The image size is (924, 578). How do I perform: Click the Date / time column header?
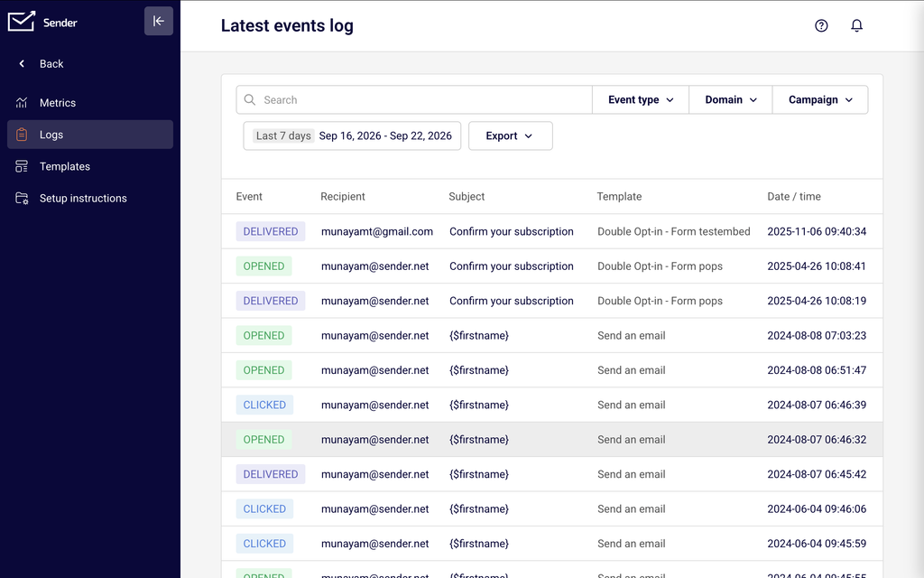coord(794,196)
